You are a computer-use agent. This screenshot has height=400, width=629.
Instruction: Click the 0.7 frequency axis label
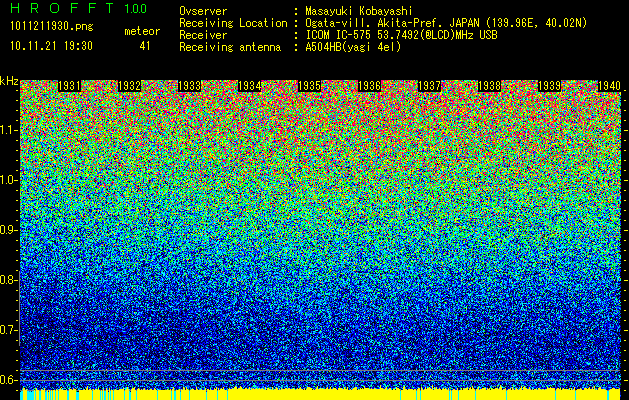[x=9, y=330]
